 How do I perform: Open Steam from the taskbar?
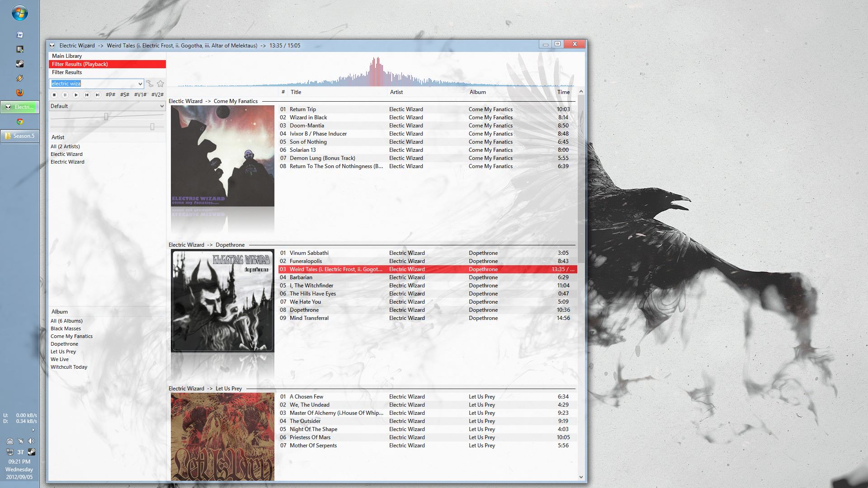pos(19,64)
